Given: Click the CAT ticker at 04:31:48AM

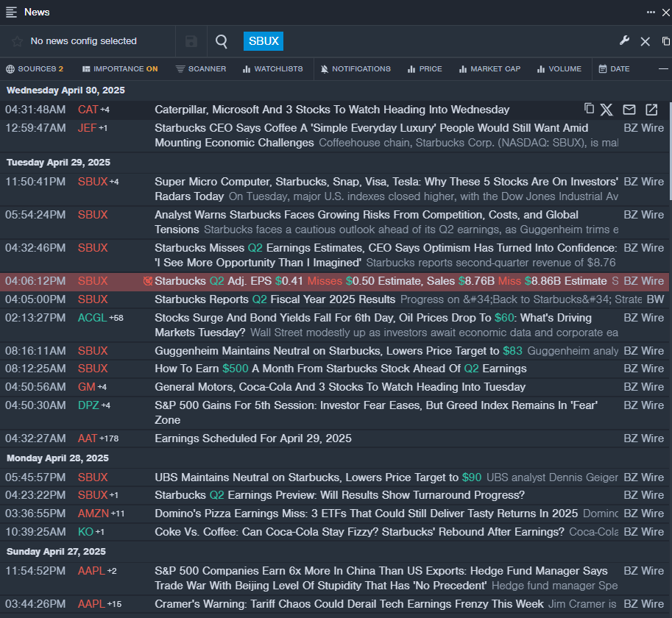Looking at the screenshot, I should [x=88, y=110].
